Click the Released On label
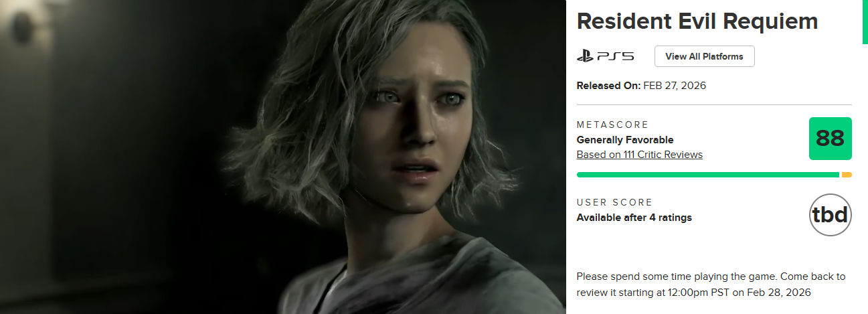 coord(608,86)
